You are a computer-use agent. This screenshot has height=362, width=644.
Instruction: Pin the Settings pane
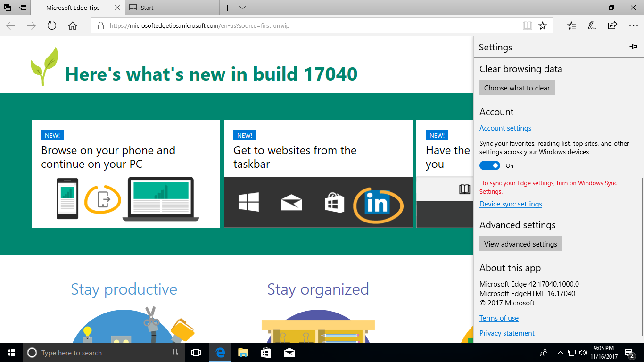[x=633, y=47]
